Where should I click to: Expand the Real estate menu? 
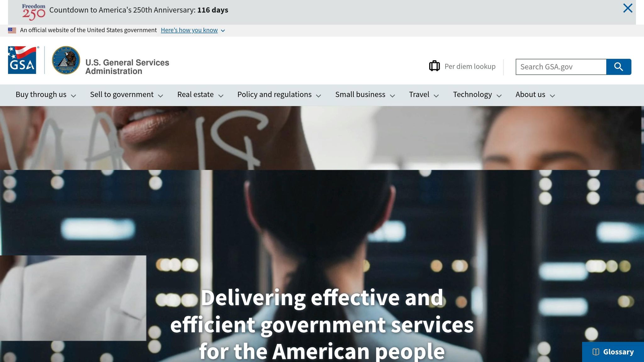pyautogui.click(x=200, y=95)
